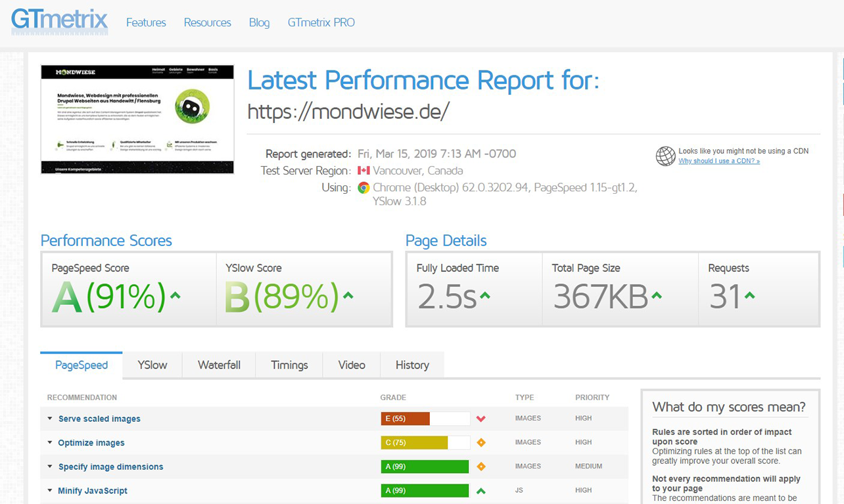Click the Optimize images link
844x504 pixels.
click(91, 443)
